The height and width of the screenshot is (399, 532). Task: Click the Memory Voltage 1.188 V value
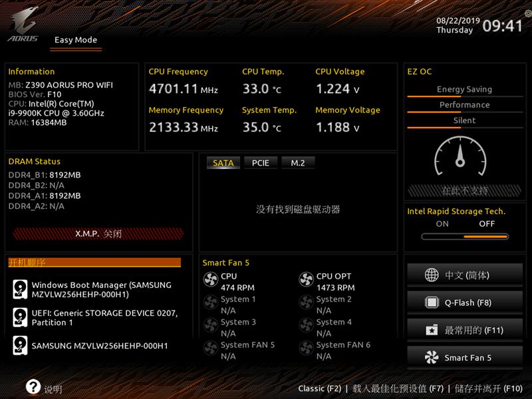pos(337,127)
